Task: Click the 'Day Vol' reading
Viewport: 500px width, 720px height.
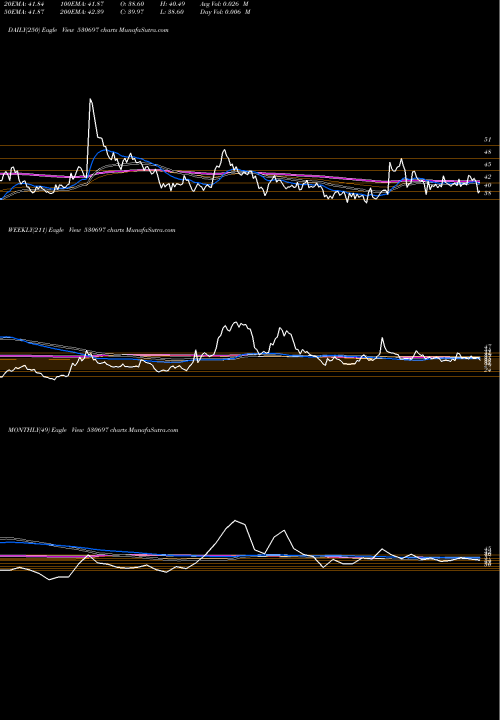Action: pyautogui.click(x=225, y=12)
